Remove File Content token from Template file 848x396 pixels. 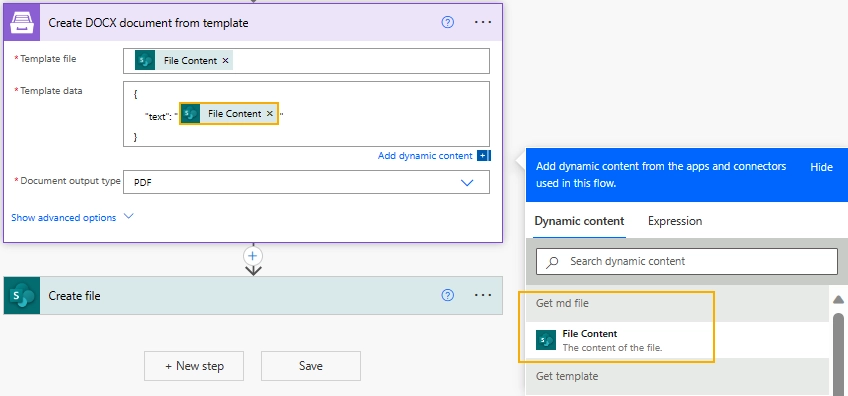click(226, 61)
